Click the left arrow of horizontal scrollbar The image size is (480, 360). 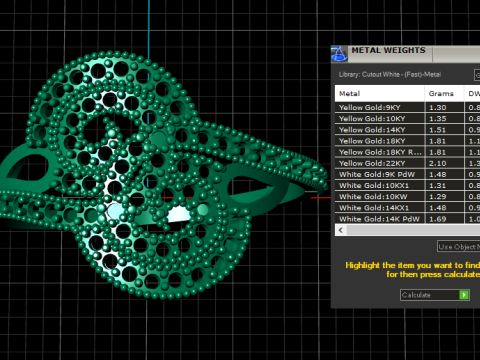pos(341,230)
